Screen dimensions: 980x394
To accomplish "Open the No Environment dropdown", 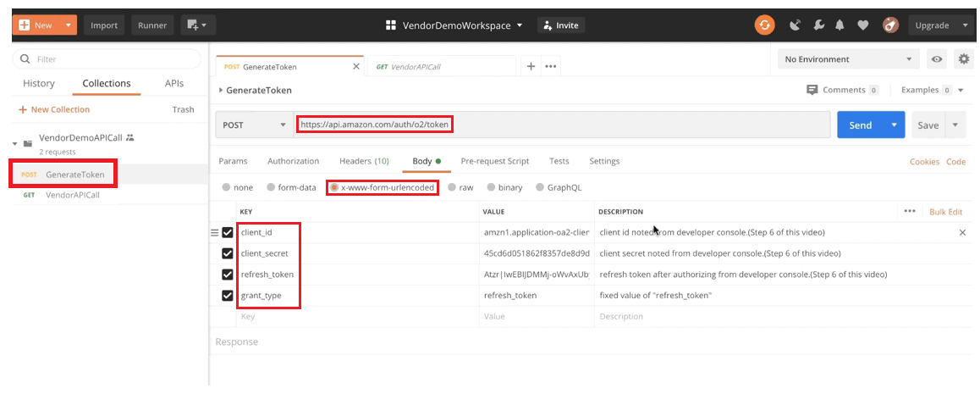I will [848, 59].
